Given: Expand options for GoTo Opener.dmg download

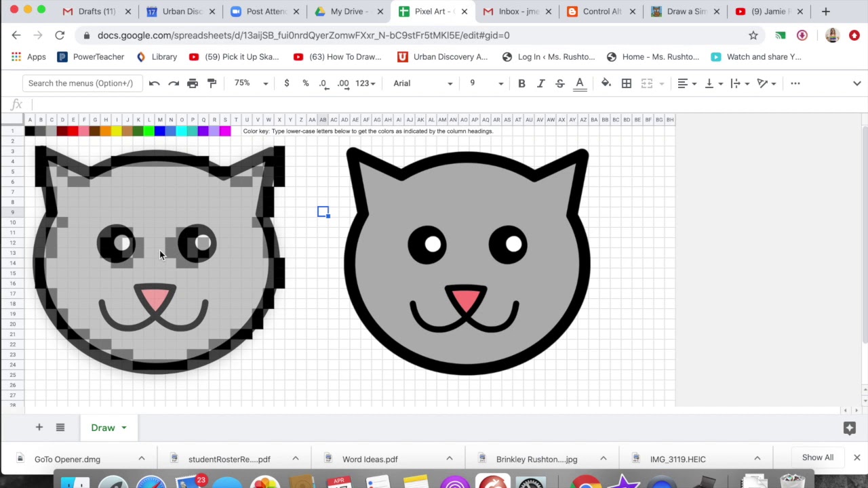Looking at the screenshot, I should pos(142,459).
